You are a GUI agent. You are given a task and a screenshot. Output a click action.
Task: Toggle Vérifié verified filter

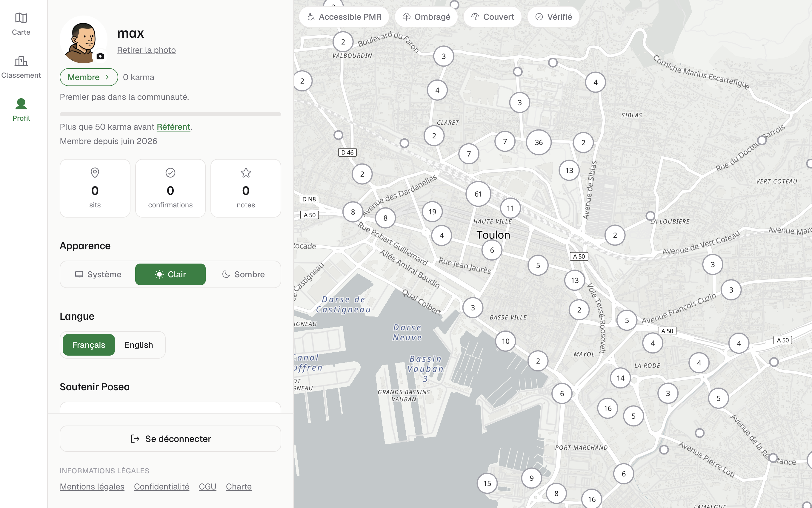click(x=553, y=17)
